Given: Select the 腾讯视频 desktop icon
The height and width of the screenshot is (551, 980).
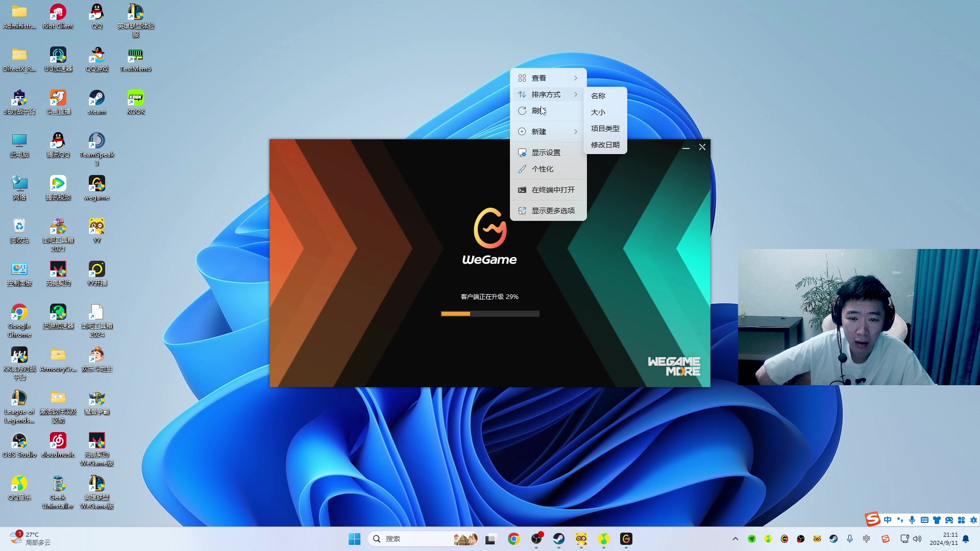Looking at the screenshot, I should click(x=58, y=188).
